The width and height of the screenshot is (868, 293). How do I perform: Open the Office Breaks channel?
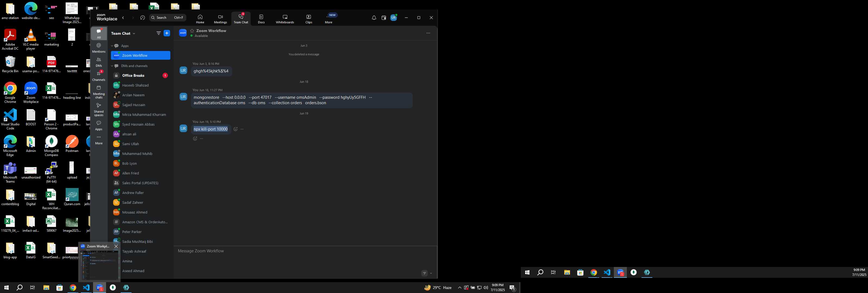141,75
